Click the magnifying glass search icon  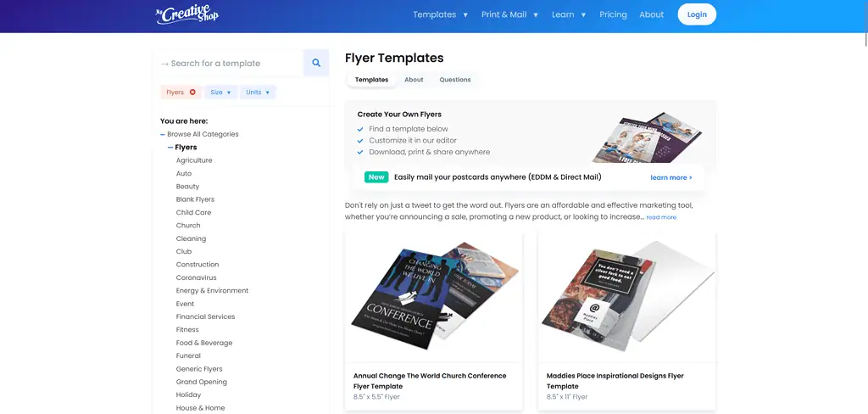tap(316, 63)
